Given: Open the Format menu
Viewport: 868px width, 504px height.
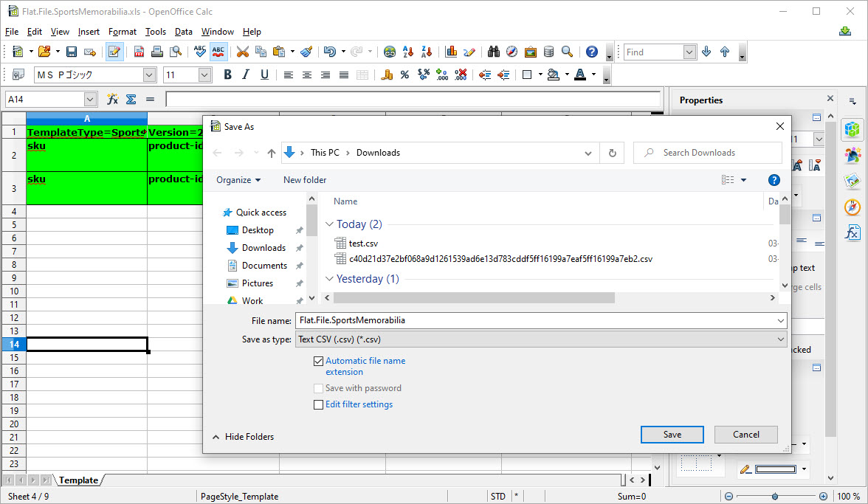Looking at the screenshot, I should click(123, 32).
